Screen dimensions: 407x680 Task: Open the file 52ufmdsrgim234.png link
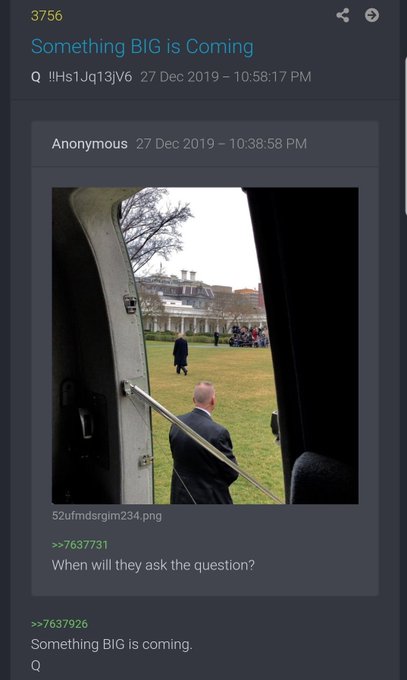tap(107, 516)
